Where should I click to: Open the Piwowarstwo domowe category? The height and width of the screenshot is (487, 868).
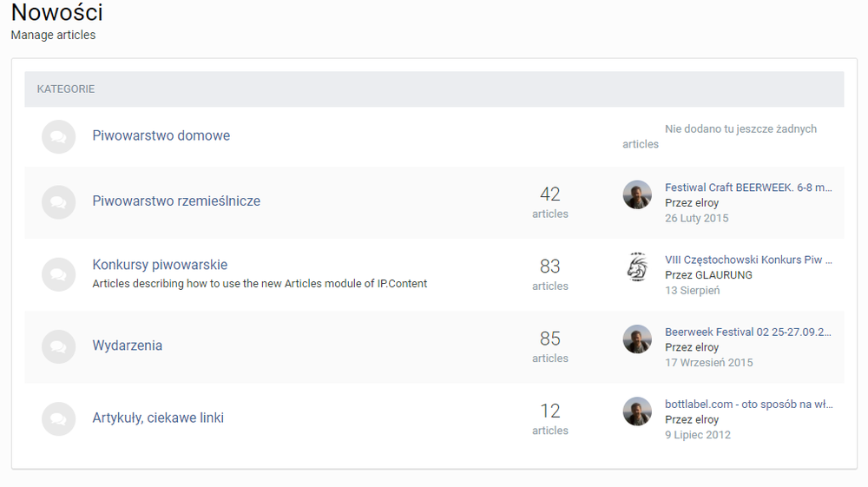pyautogui.click(x=161, y=135)
